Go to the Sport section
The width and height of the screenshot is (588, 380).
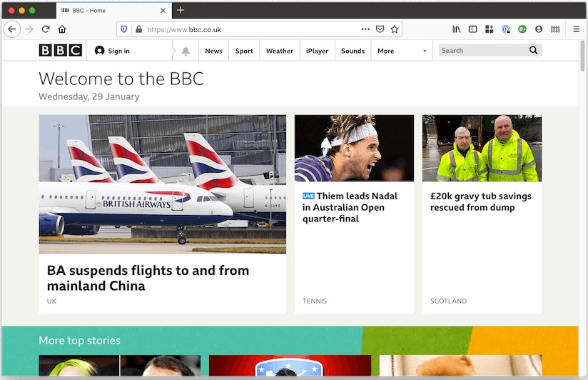(244, 51)
